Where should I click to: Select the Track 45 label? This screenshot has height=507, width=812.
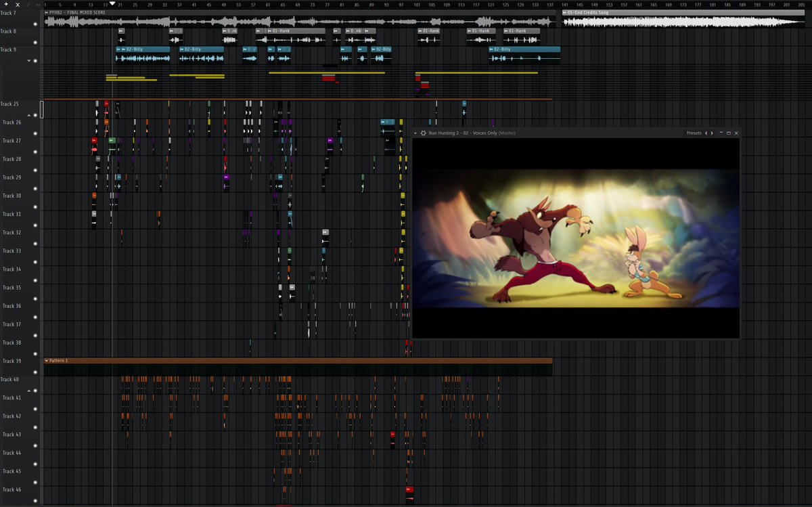point(12,471)
